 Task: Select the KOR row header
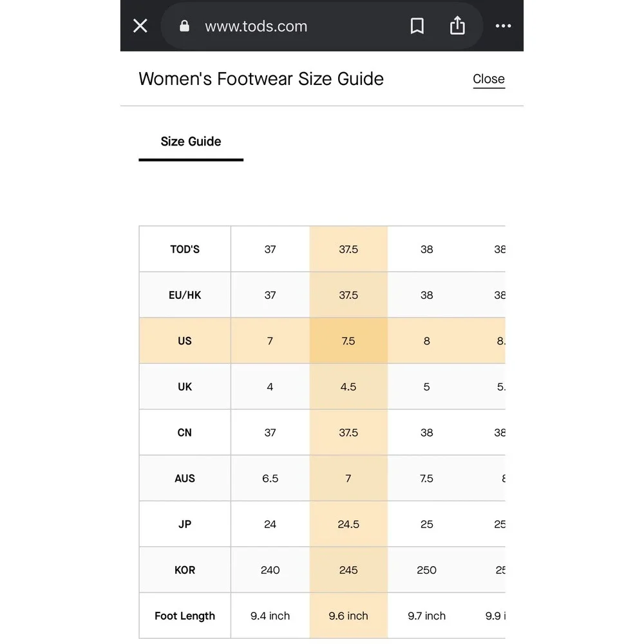[185, 570]
